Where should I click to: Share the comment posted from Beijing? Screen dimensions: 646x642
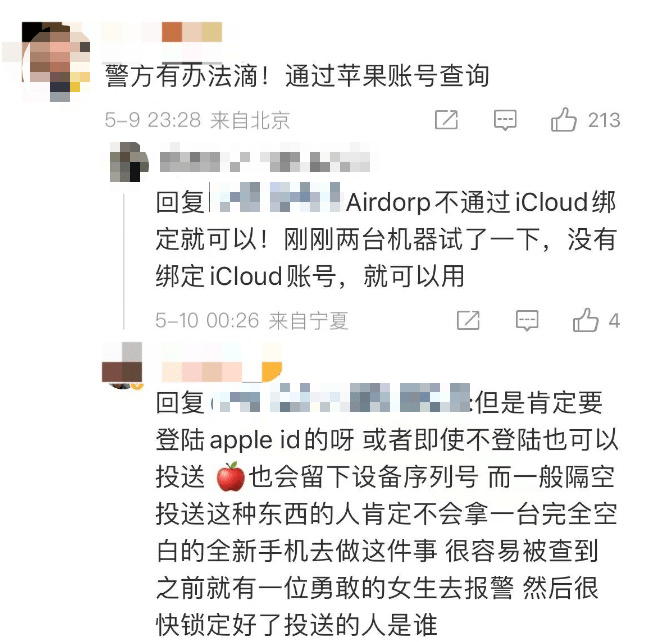click(x=447, y=120)
